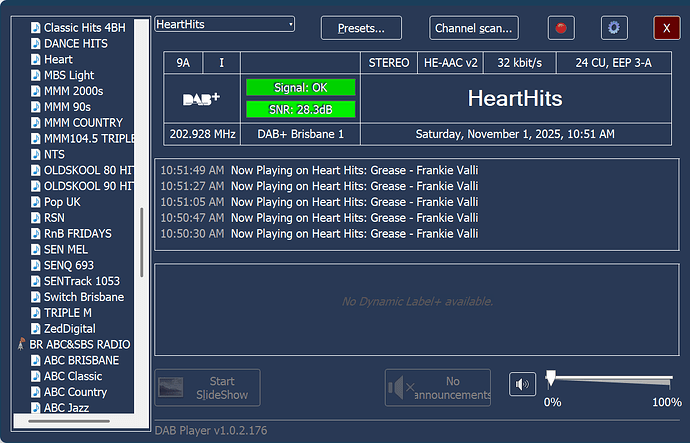This screenshot has width=690, height=443.
Task: Click the BR ABC&SBS RADIO ensemble antenna icon
Action: pyautogui.click(x=21, y=344)
